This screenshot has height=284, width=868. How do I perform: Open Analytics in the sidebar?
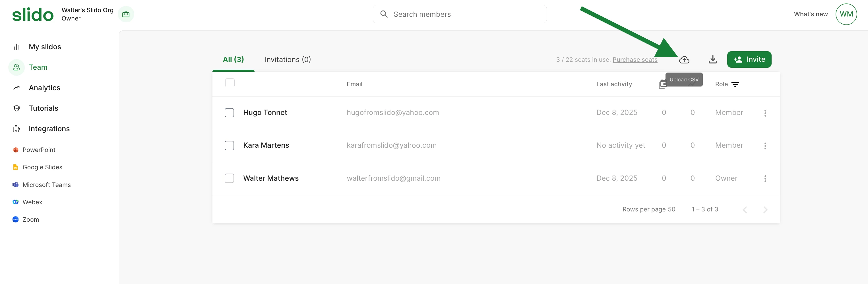click(x=44, y=88)
